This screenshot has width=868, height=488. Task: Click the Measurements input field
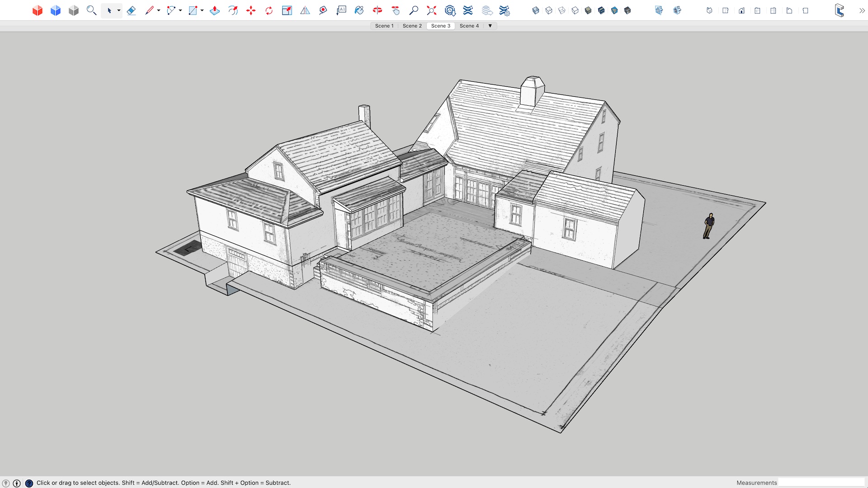point(821,483)
